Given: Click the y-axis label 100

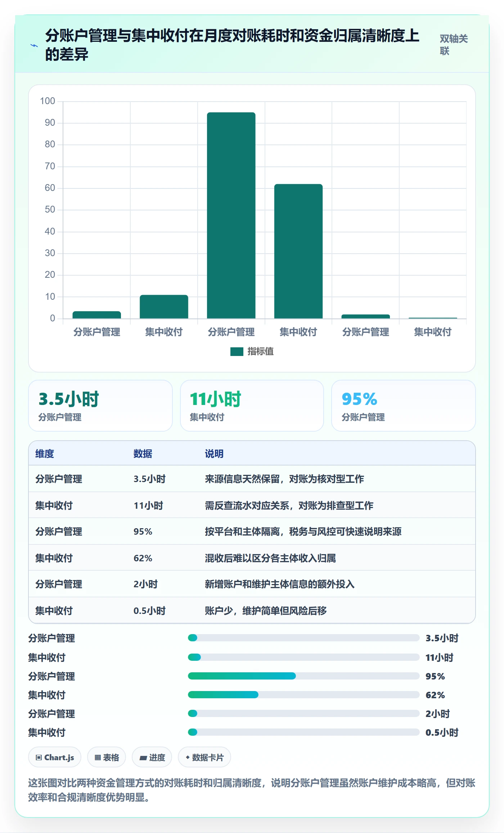Looking at the screenshot, I should click(x=48, y=101).
